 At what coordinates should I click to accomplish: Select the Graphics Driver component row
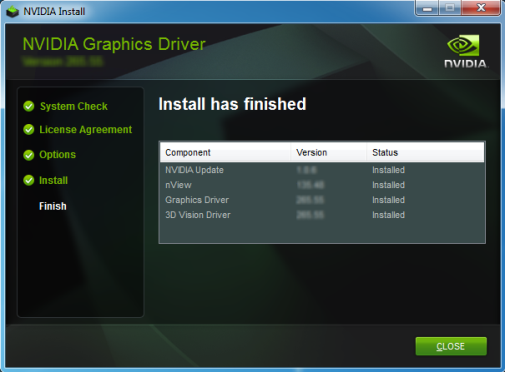tap(322, 200)
